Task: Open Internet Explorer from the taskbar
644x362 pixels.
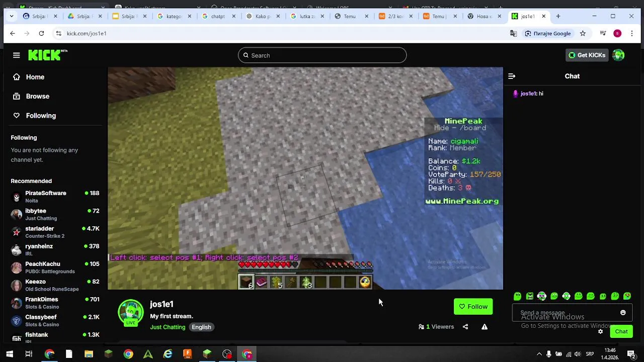Action: pos(168,354)
